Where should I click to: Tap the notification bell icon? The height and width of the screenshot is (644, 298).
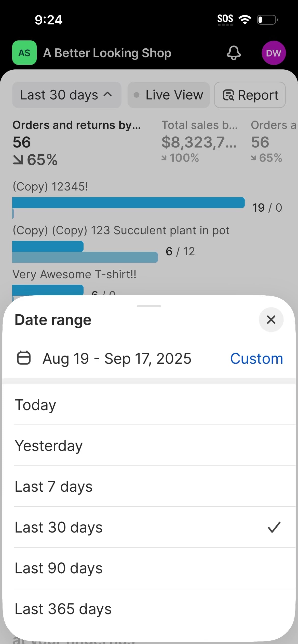[234, 53]
